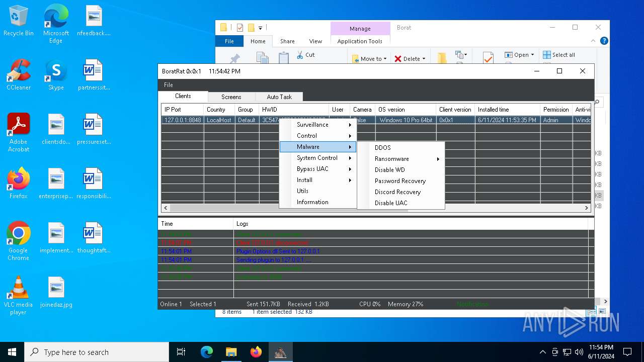This screenshot has width=644, height=362.
Task: Show hidden system tray icons chevron
Action: click(542, 352)
